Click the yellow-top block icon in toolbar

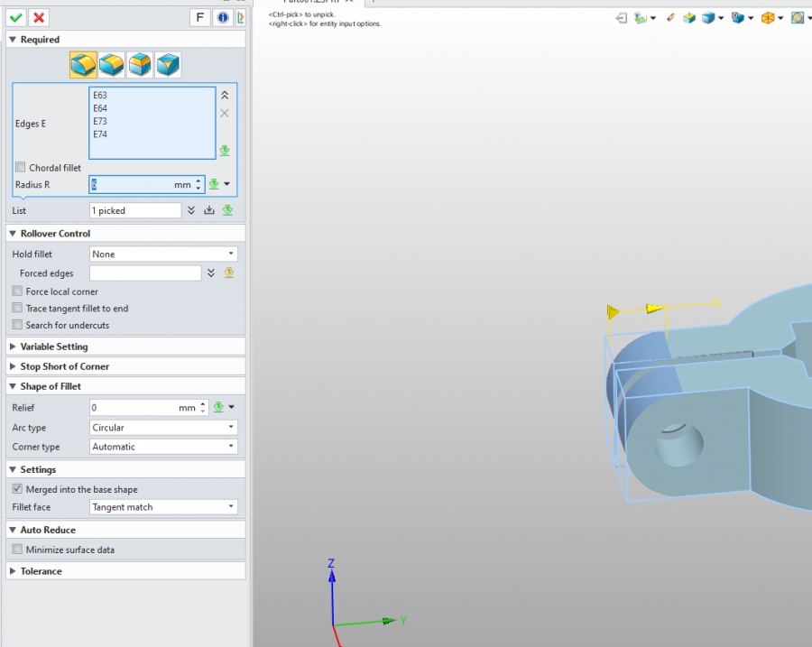pos(689,19)
